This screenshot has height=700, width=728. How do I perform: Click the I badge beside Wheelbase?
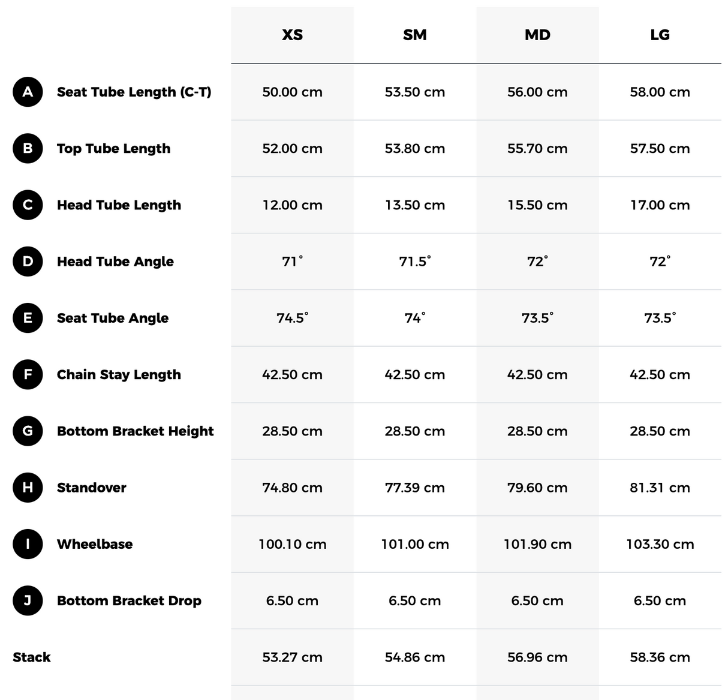tap(28, 544)
